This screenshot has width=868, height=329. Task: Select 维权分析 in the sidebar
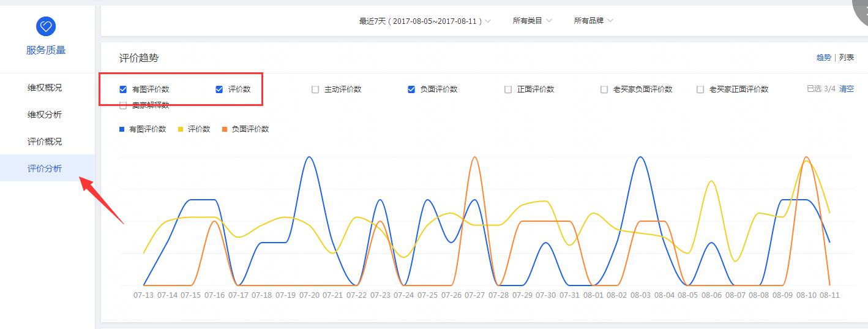[x=45, y=115]
